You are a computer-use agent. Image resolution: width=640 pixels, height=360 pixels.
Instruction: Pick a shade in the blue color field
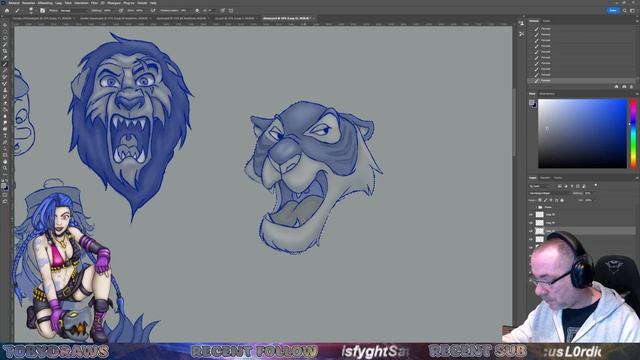pyautogui.click(x=582, y=133)
